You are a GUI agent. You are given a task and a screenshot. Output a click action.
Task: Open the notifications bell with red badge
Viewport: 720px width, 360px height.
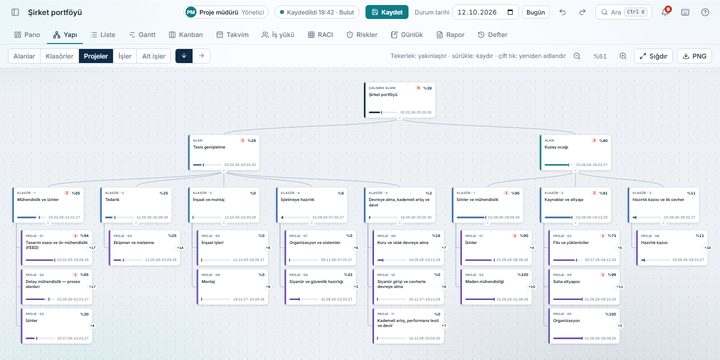[665, 12]
